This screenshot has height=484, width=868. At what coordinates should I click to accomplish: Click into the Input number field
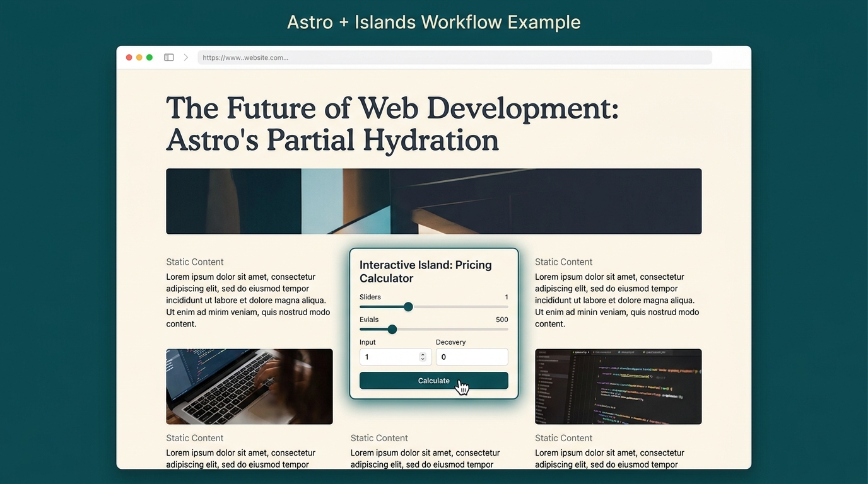click(396, 357)
